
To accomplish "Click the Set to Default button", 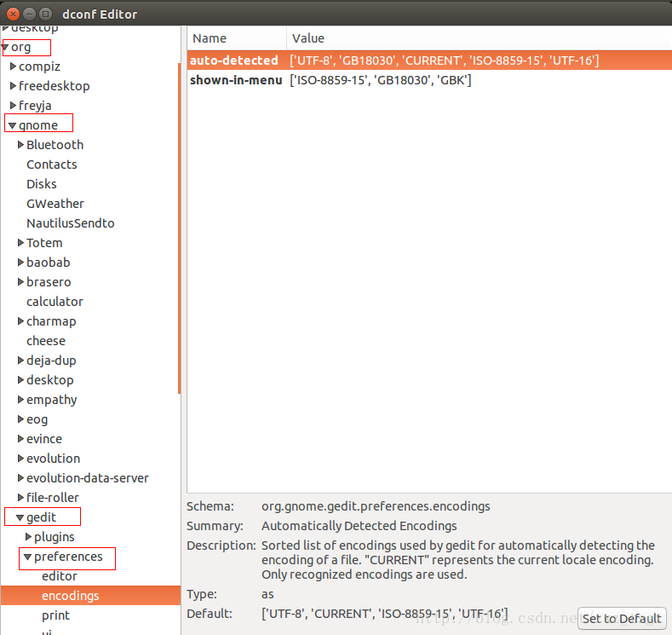I will point(622,618).
